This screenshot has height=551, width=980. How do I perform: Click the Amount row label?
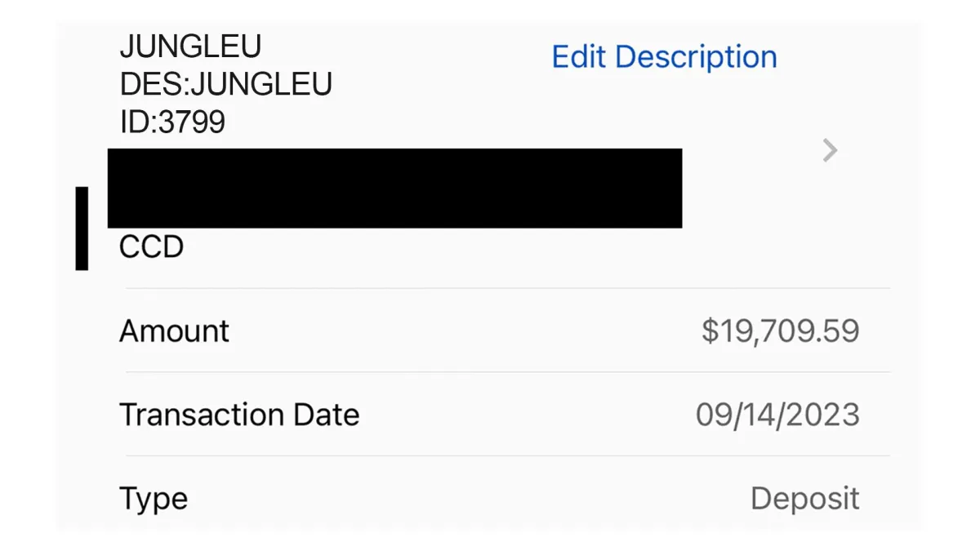(x=174, y=331)
